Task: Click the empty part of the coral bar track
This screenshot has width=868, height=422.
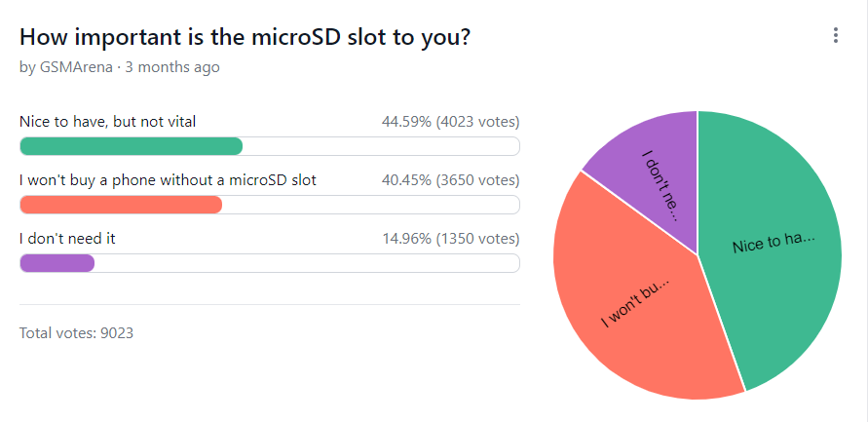Action: click(x=370, y=205)
